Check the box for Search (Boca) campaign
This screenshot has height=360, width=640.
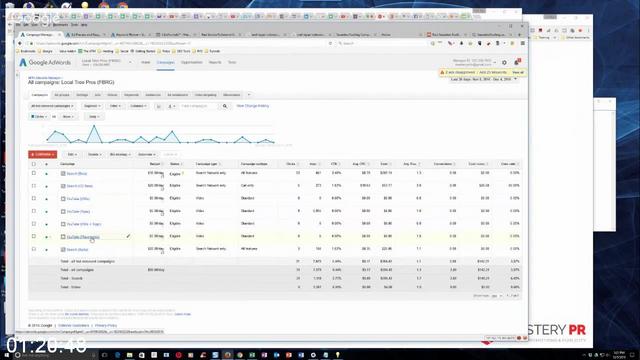click(x=34, y=173)
